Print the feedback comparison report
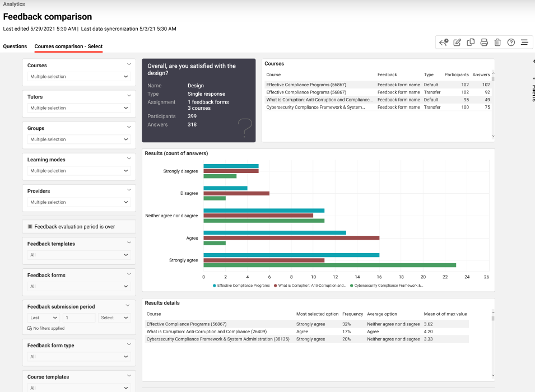This screenshot has height=392, width=535. click(x=484, y=43)
